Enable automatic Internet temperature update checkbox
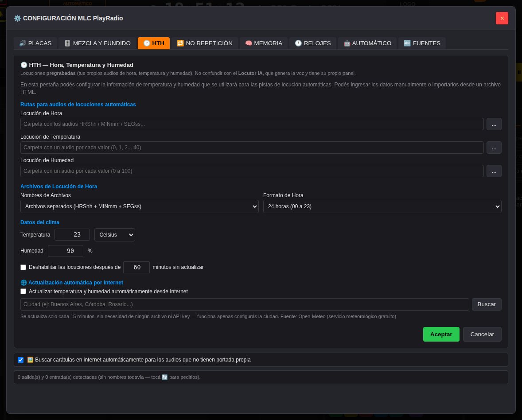This screenshot has width=522, height=420. tap(23, 292)
